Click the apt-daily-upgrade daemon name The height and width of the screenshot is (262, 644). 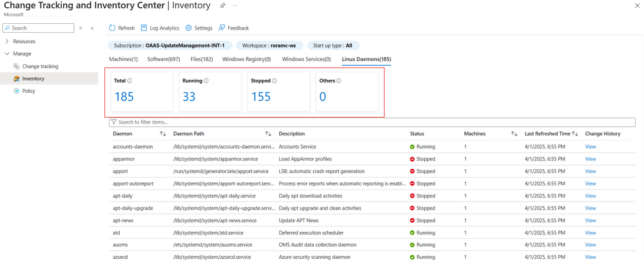(x=133, y=208)
